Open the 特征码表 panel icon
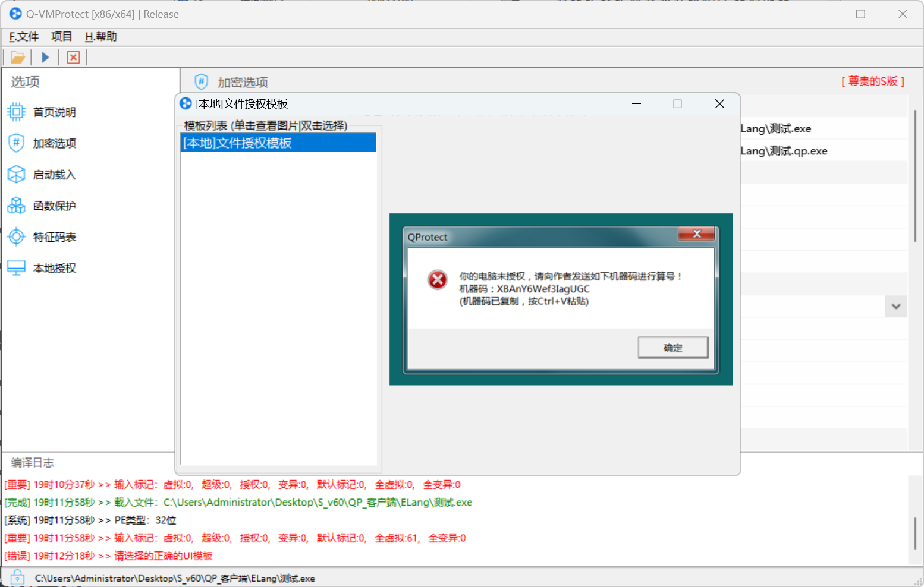 16,236
